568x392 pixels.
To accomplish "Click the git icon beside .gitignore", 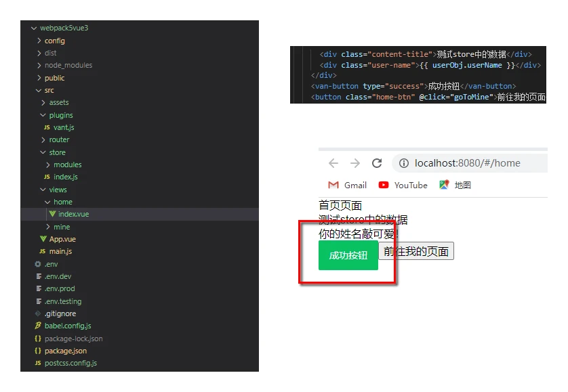I will (x=38, y=313).
